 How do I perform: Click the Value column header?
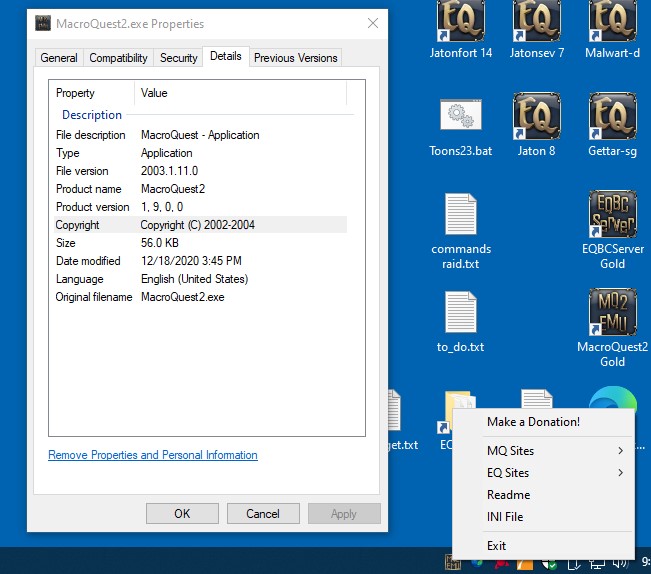[240, 93]
